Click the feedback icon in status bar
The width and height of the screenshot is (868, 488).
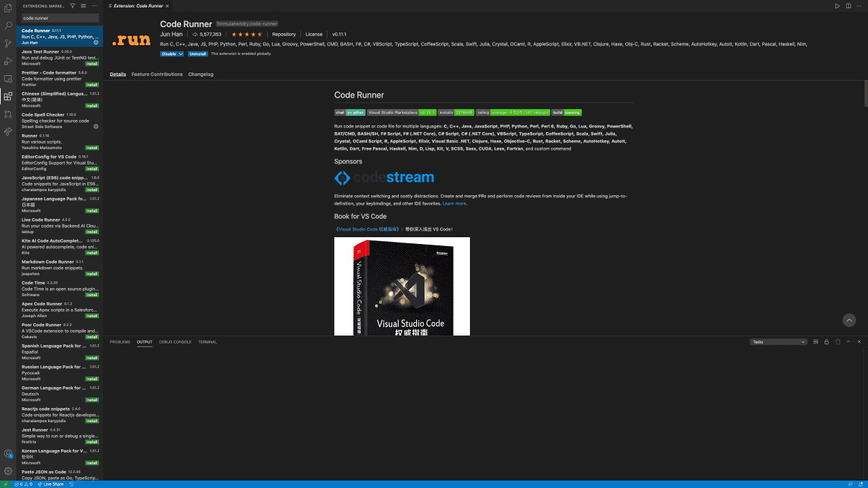pos(850,484)
